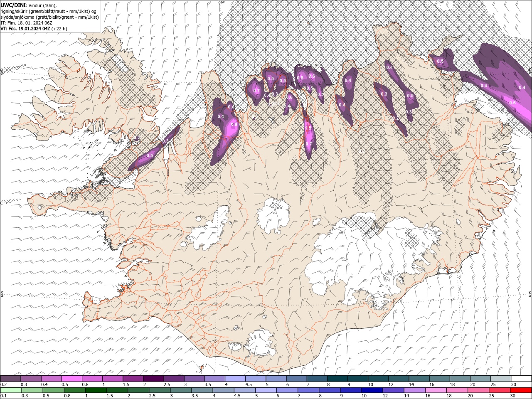Viewport: 532px width, 399px height.
Task: Click the darkest green 1–1.5 rain legend swatch
Action: (x=96, y=390)
